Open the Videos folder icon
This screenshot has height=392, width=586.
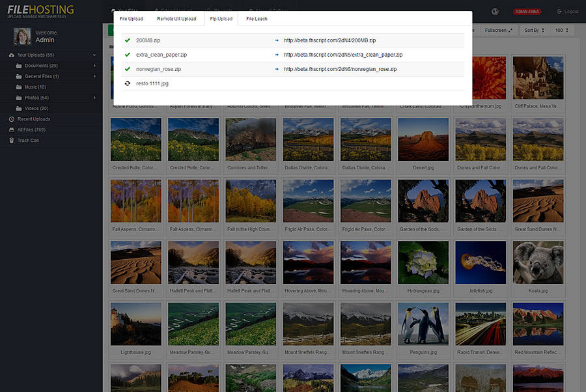point(19,108)
